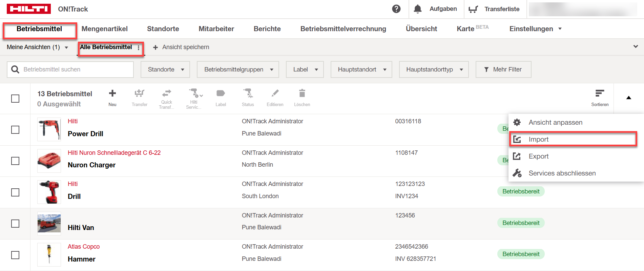Open the Nuron Charger thumbnail
Viewport: 644px width, 271px height.
(x=49, y=161)
